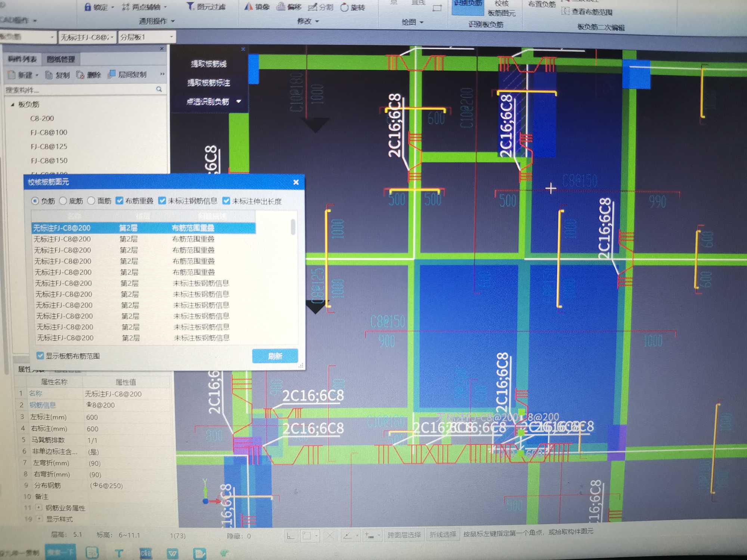
Task: Uncheck the 布筋重叠 checkbox
Action: (x=120, y=201)
